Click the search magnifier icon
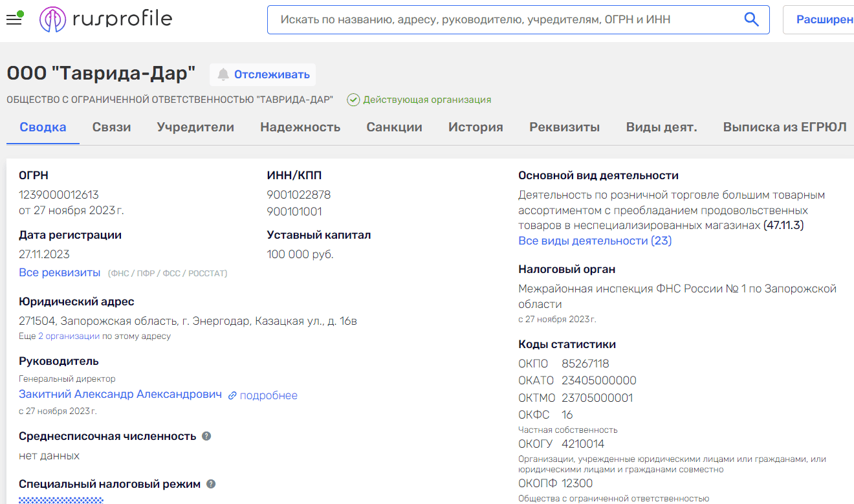 coord(751,19)
